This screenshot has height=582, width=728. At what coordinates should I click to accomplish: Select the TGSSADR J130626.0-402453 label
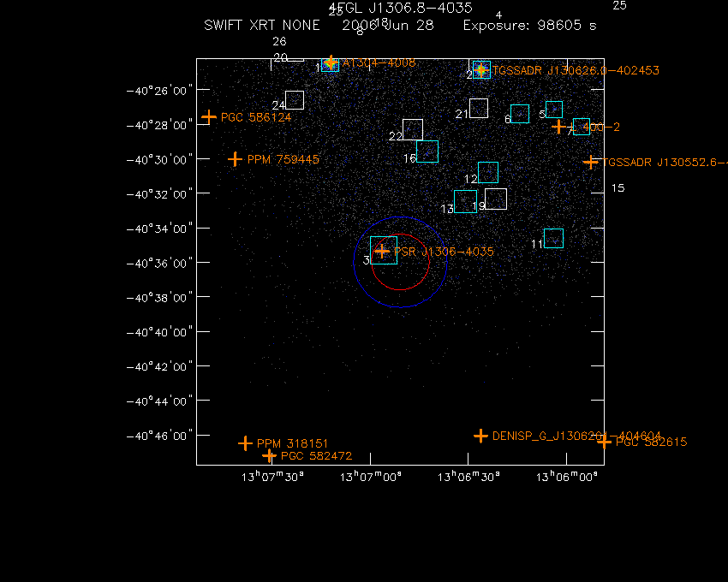coord(576,70)
